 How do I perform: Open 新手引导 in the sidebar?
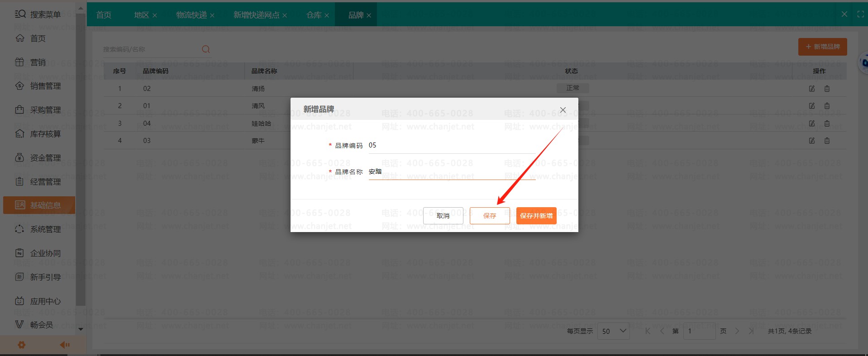[x=38, y=277]
